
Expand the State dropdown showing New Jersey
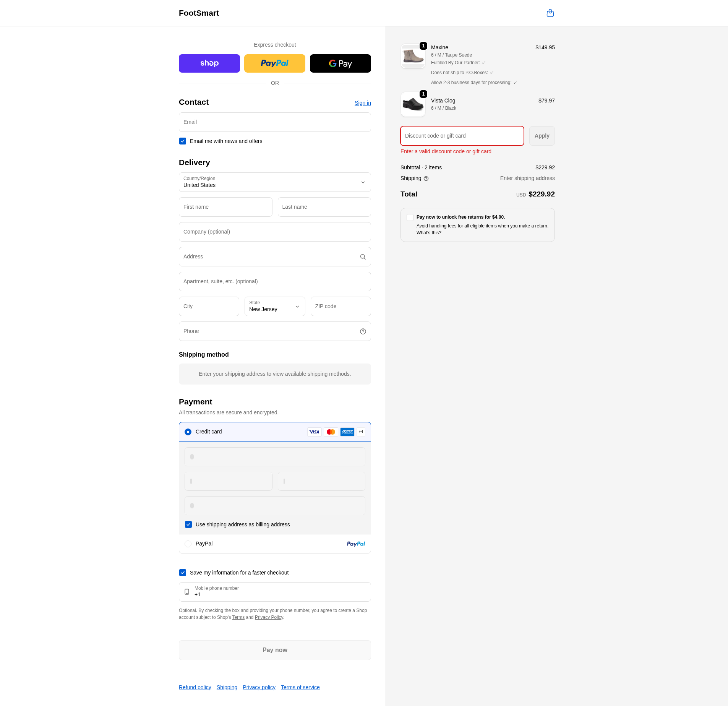[274, 307]
